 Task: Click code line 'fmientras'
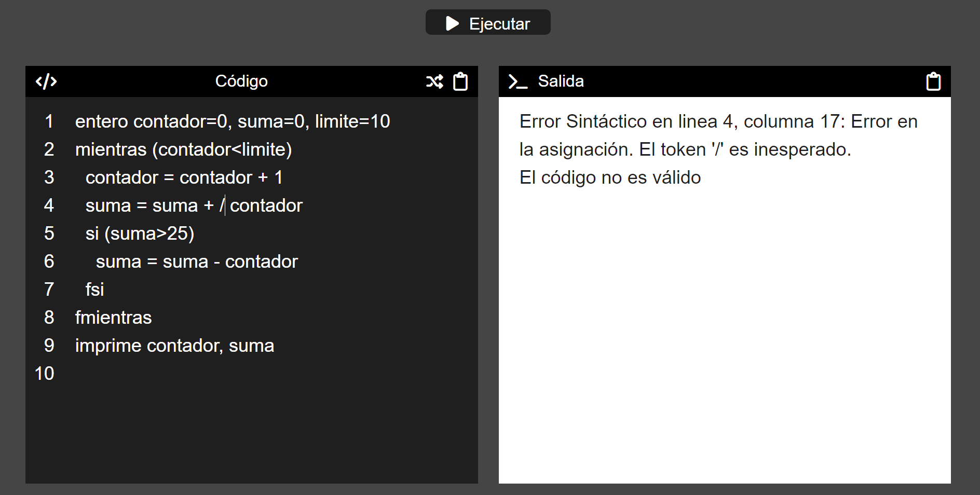tap(114, 318)
